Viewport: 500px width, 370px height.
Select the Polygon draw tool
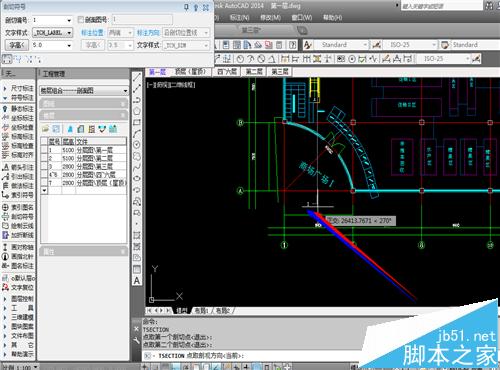(x=137, y=111)
